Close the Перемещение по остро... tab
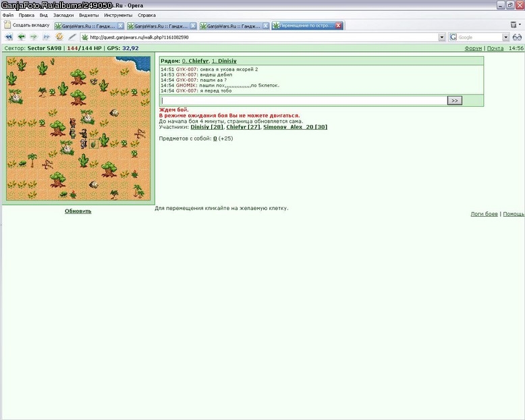The image size is (525, 420). point(339,26)
